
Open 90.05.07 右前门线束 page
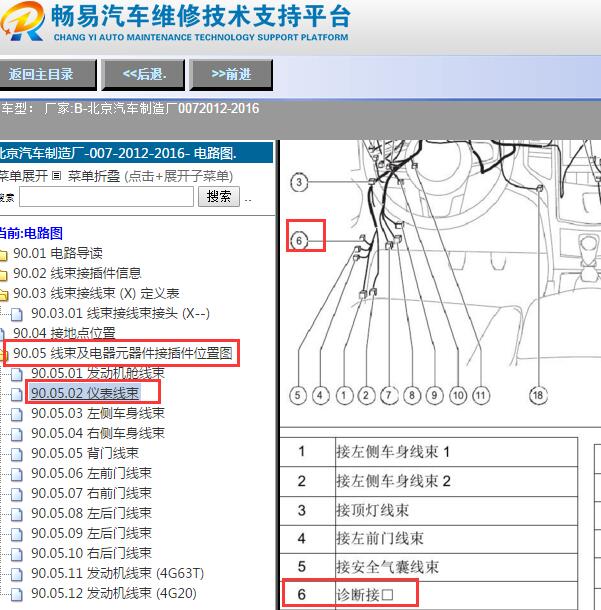(x=91, y=493)
